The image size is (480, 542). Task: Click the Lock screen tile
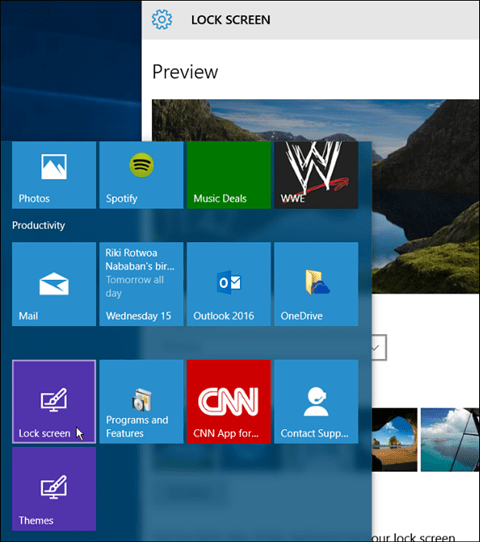[54, 402]
